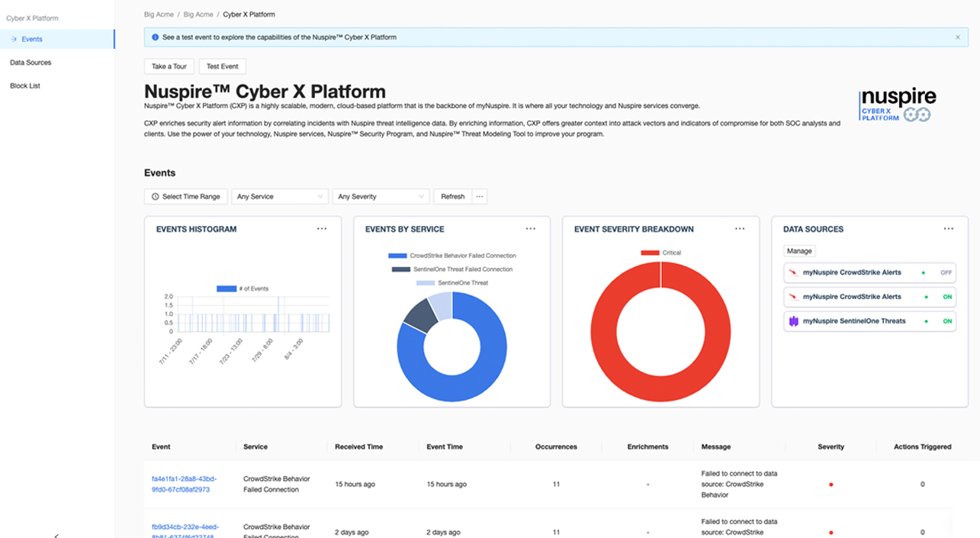Click the Cyber X Platform sidebar title
Viewport: 980px width, 538px height.
pos(32,18)
